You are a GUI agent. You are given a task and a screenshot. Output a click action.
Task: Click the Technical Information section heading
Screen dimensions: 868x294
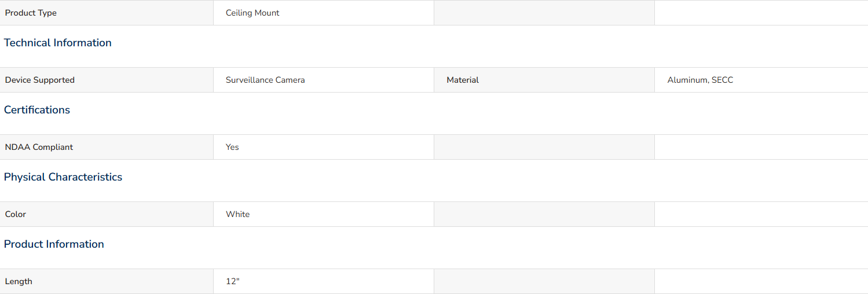58,43
